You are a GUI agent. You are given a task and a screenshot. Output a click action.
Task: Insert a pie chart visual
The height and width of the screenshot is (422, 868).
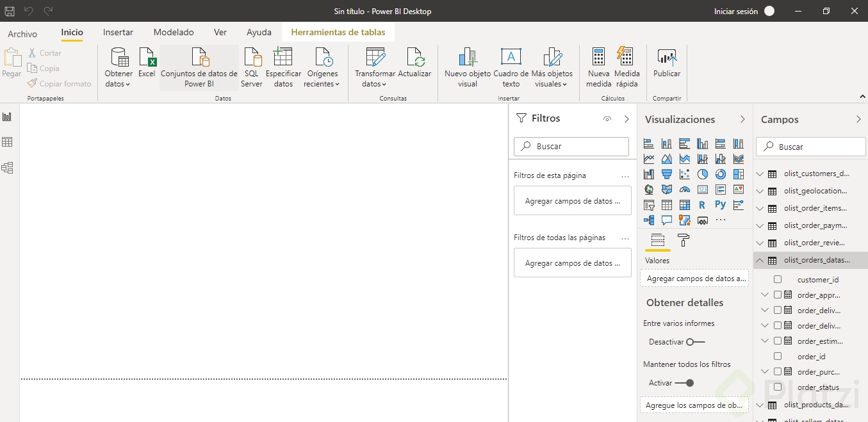702,174
